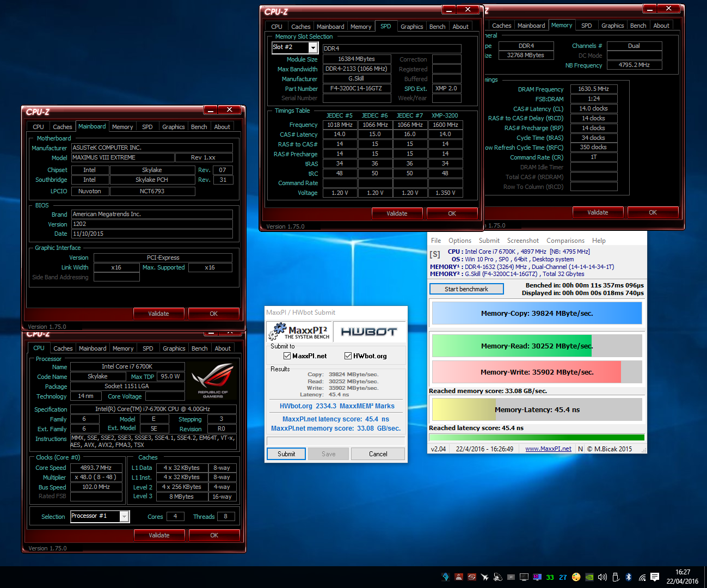
Task: Click Validate in the CPU window
Action: point(159,535)
